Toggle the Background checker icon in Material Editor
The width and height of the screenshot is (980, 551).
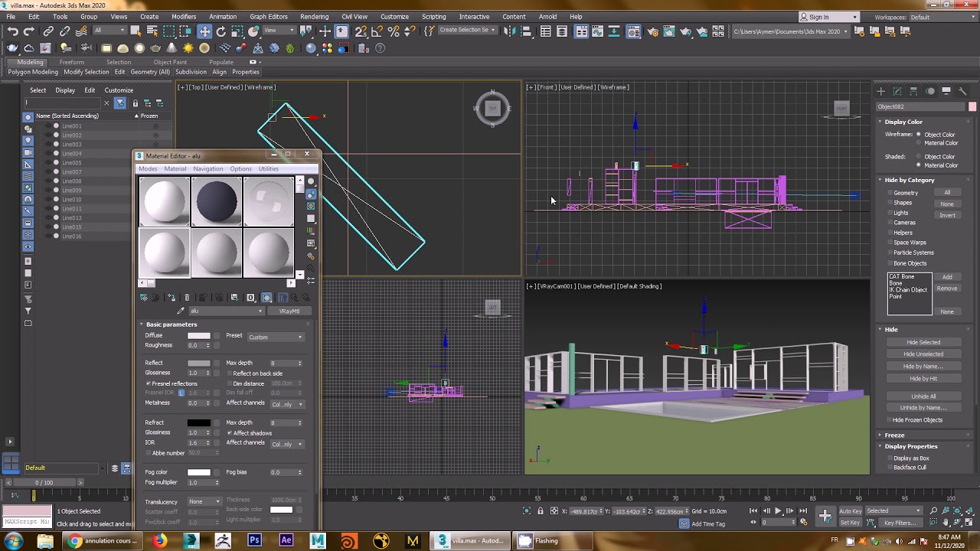point(311,206)
